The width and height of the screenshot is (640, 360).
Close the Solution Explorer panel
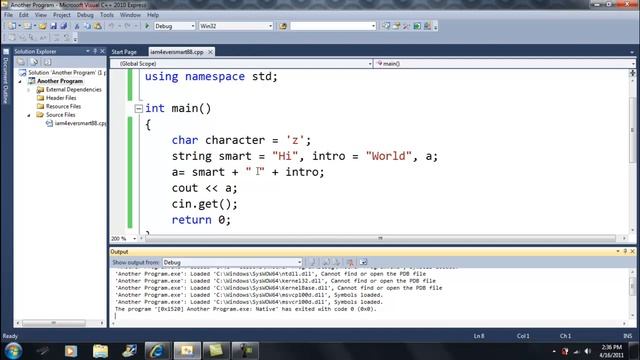coord(102,51)
